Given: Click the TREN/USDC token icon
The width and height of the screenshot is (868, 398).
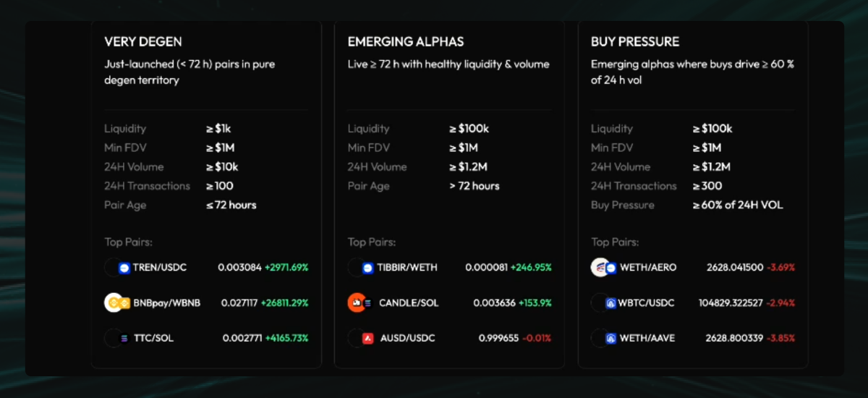Looking at the screenshot, I should click(116, 267).
